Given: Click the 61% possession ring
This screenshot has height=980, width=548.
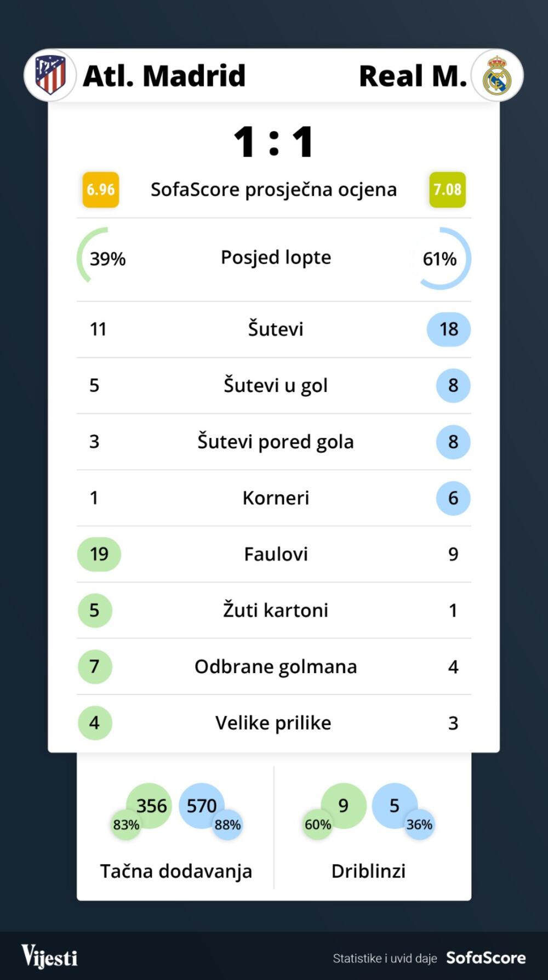Looking at the screenshot, I should (x=442, y=258).
